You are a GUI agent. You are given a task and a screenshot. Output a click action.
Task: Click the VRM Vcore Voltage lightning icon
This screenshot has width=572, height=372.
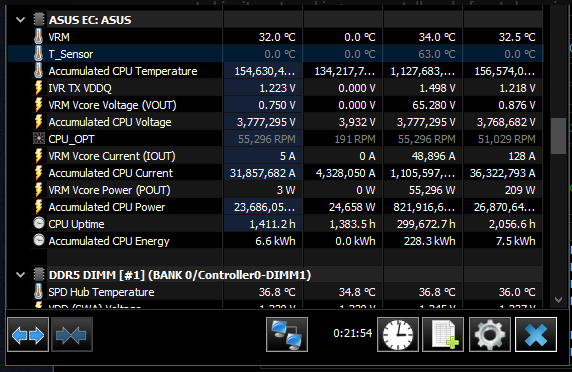pyautogui.click(x=38, y=105)
